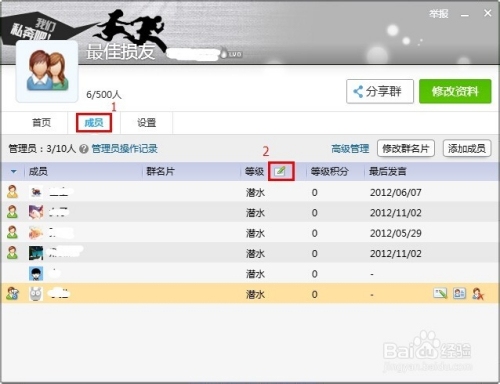Viewport: 500px width, 384px height.
Task: Open the 高级管理 link
Action: click(x=350, y=149)
